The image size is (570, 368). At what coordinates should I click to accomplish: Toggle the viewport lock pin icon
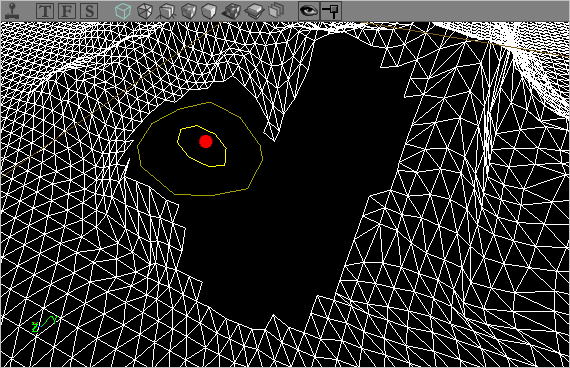pyautogui.click(x=331, y=11)
